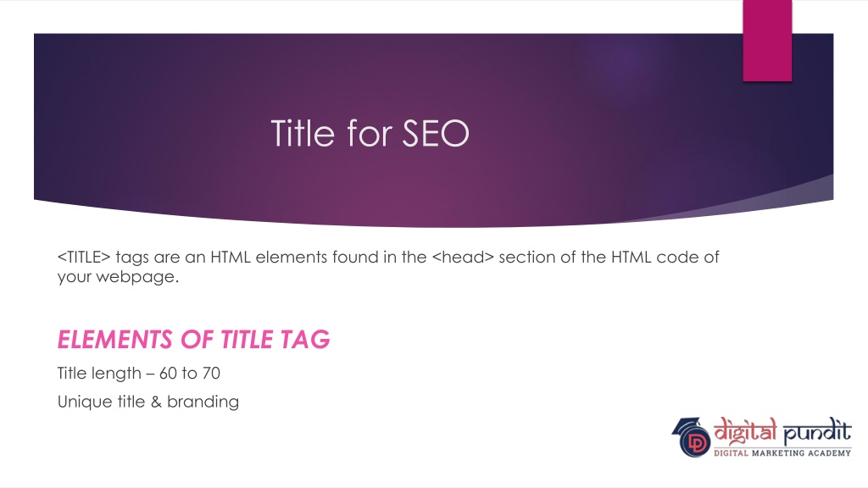
Task: Select the 'Title for SEO' heading
Action: pos(370,133)
